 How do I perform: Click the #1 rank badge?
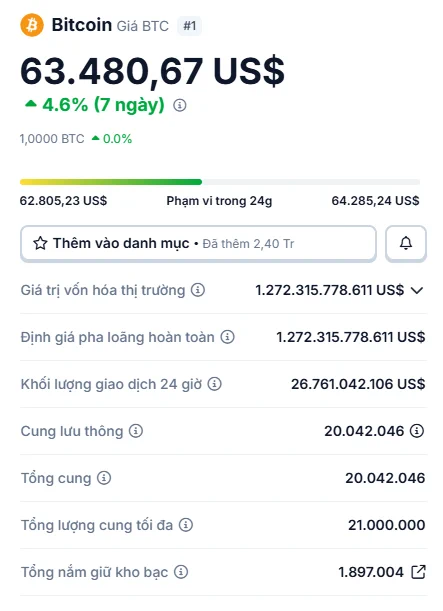(x=189, y=26)
